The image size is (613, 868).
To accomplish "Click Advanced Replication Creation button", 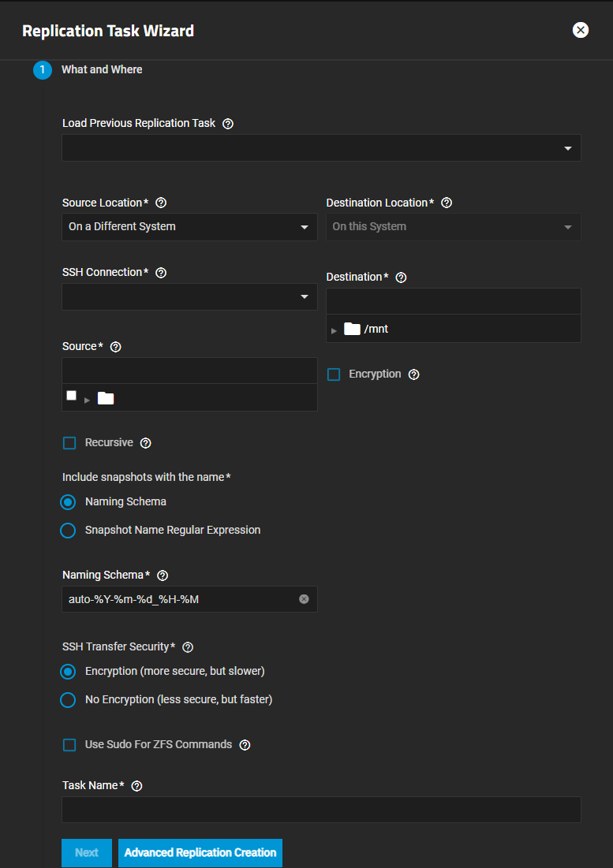I will pos(200,853).
